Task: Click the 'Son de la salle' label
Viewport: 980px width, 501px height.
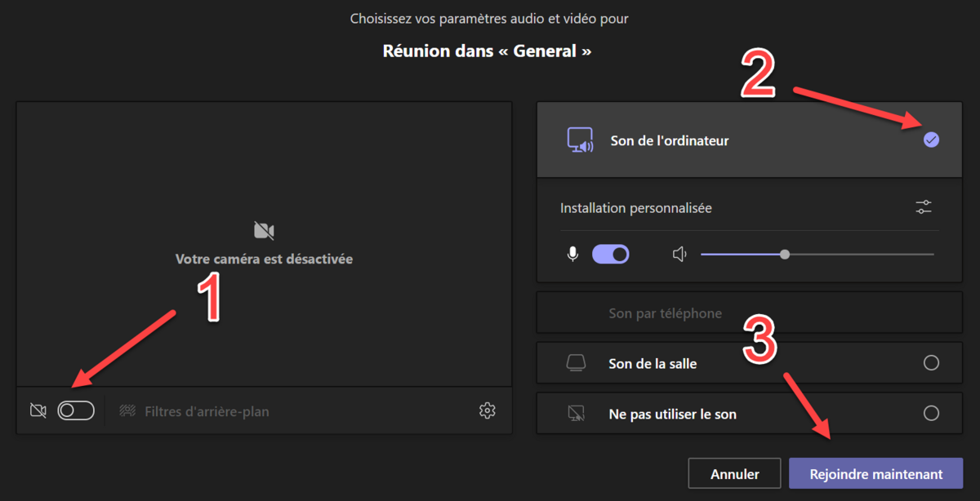Action: [653, 363]
